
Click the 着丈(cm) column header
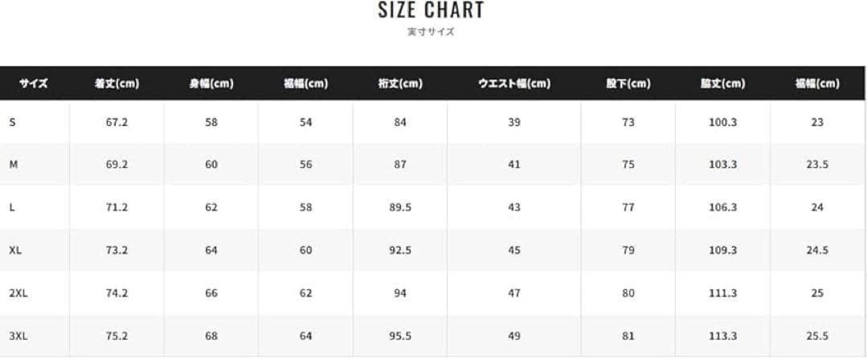[117, 84]
